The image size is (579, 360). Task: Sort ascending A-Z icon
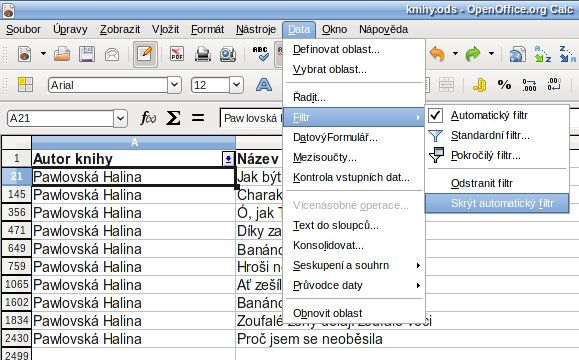543,54
